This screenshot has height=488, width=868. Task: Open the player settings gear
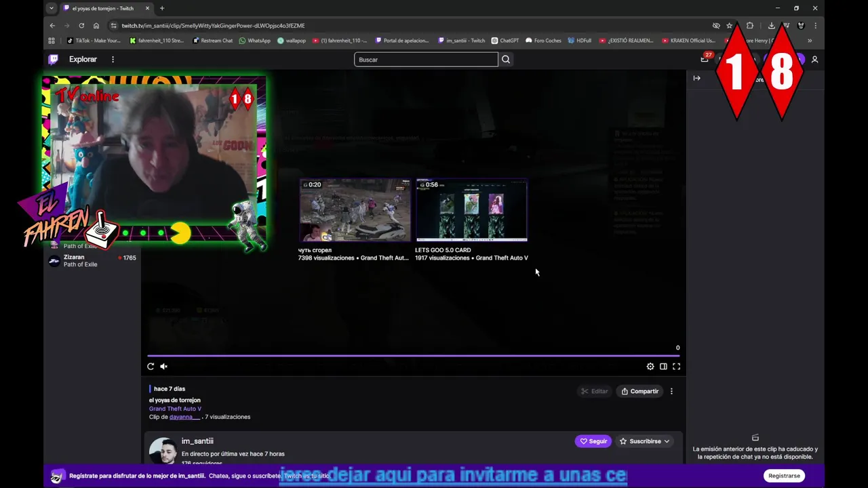tap(650, 367)
